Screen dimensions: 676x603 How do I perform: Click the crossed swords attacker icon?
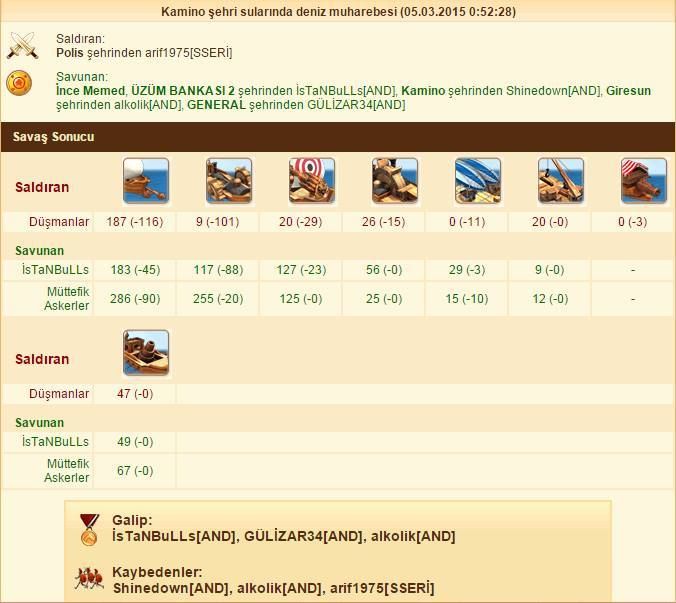tap(22, 45)
